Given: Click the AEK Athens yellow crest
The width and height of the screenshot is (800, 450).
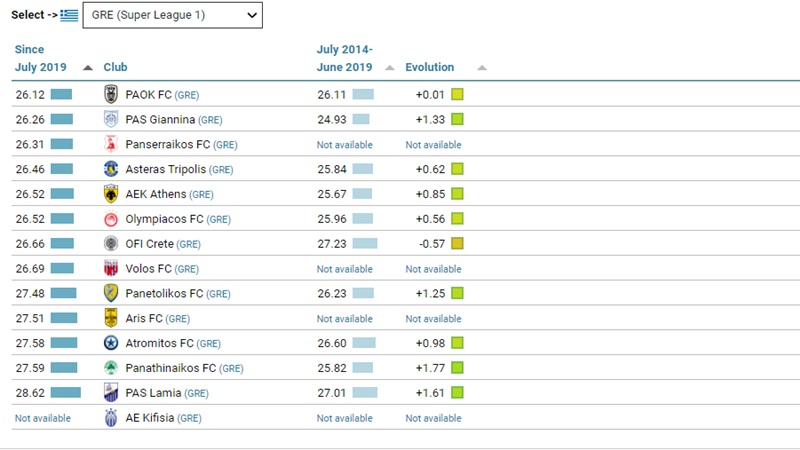Looking at the screenshot, I should point(111,194).
